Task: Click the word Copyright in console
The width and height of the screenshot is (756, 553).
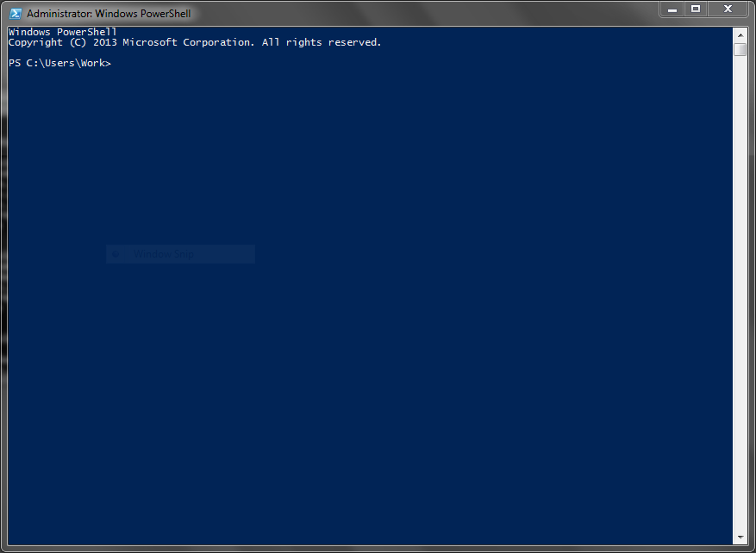Action: point(35,43)
